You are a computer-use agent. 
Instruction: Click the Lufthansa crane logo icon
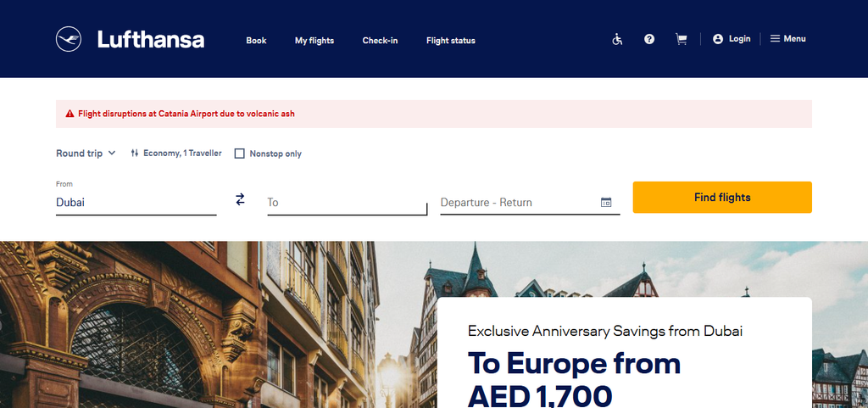69,39
